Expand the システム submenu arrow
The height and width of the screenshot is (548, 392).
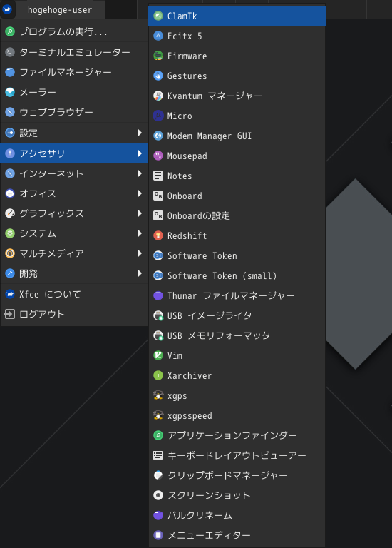(x=140, y=233)
